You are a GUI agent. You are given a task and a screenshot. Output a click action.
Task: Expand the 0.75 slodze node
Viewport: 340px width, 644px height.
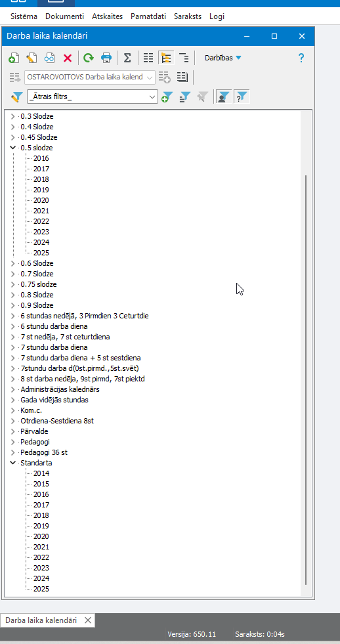12,284
